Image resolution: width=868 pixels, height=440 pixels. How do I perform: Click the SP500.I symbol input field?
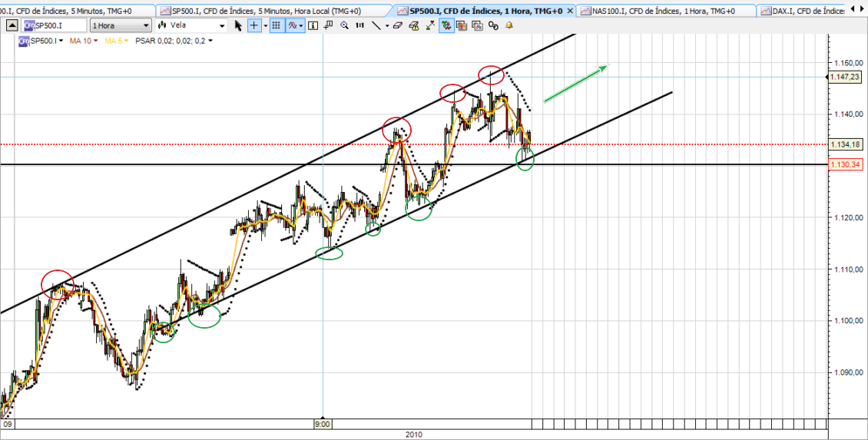[55, 25]
